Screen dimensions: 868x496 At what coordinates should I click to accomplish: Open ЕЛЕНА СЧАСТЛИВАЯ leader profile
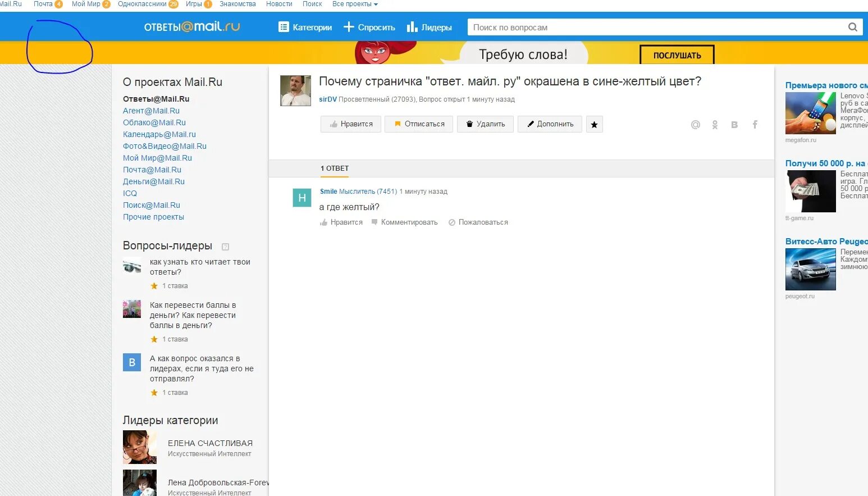pos(210,443)
